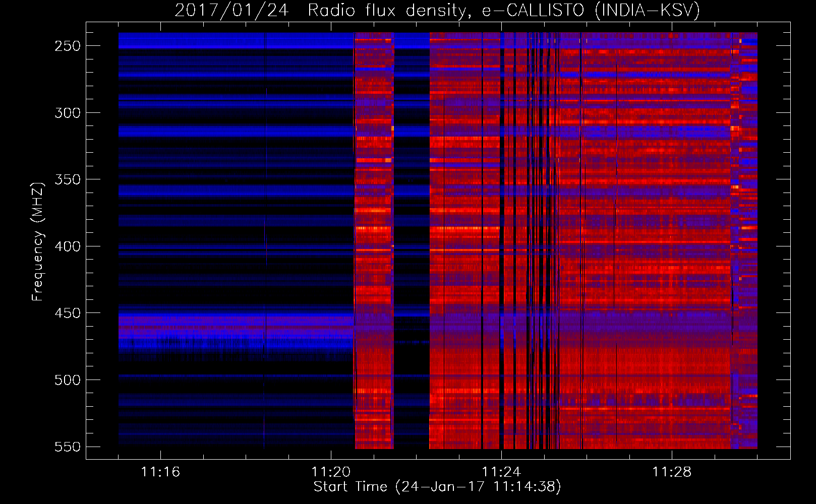Click the time tick label '11:16'

click(x=160, y=472)
